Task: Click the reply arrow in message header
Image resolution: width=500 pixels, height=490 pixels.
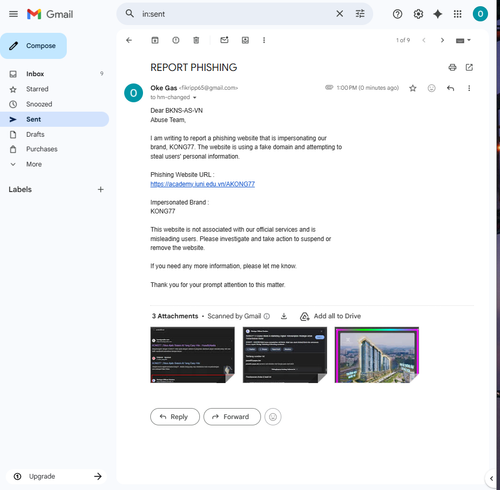Action: [450, 88]
